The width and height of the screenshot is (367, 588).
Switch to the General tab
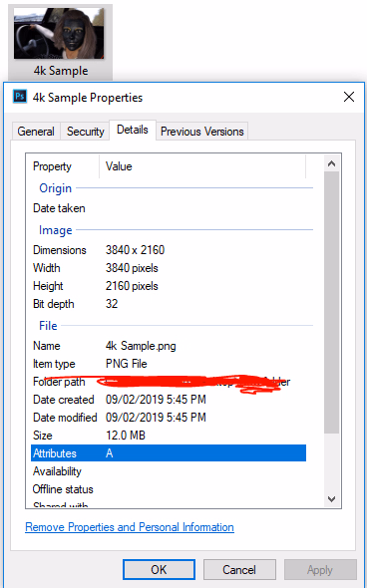36,132
